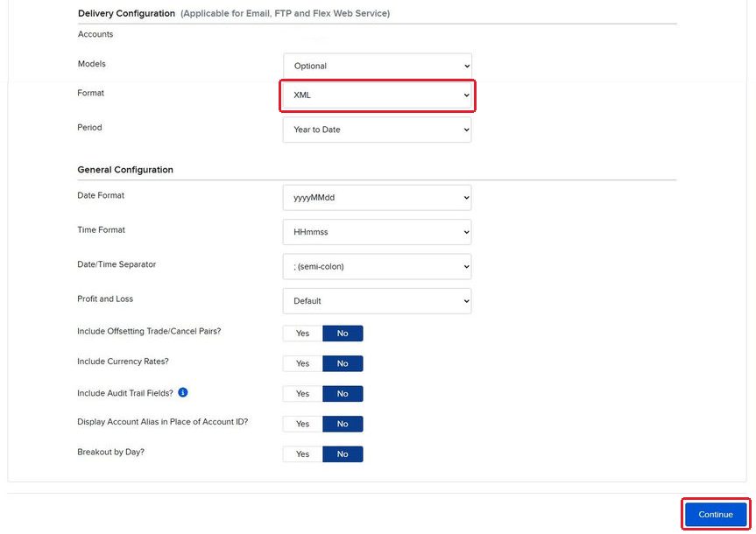756x534 pixels.
Task: Click the Continue button
Action: [716, 515]
